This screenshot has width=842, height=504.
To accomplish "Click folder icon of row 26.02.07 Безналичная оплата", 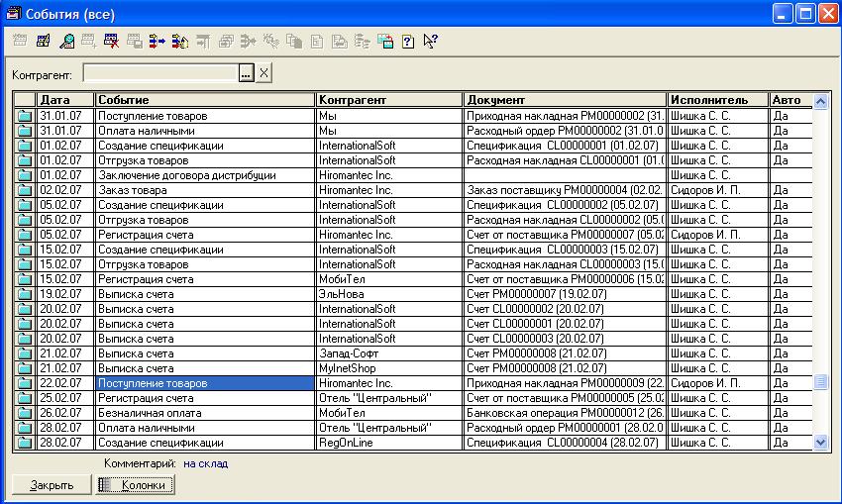I will point(24,413).
